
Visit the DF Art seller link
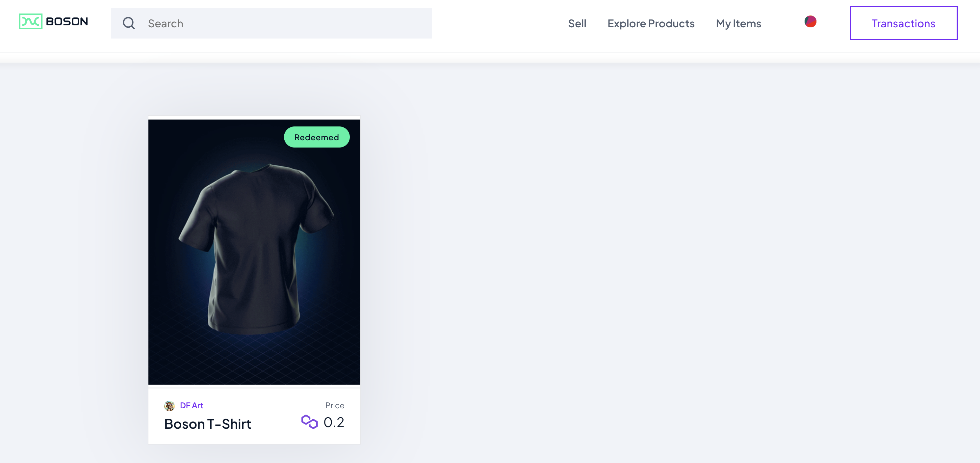click(x=191, y=405)
